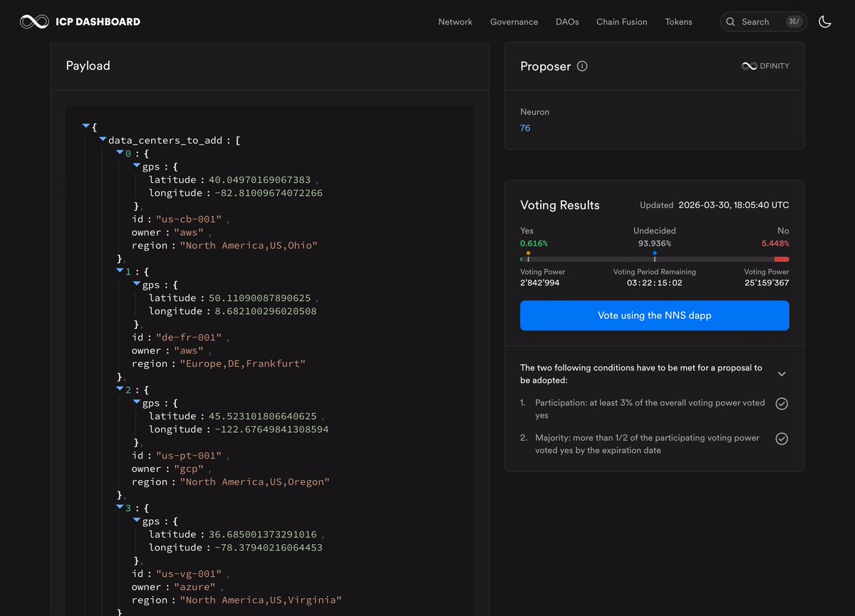Click the Participation condition check icon

[782, 404]
